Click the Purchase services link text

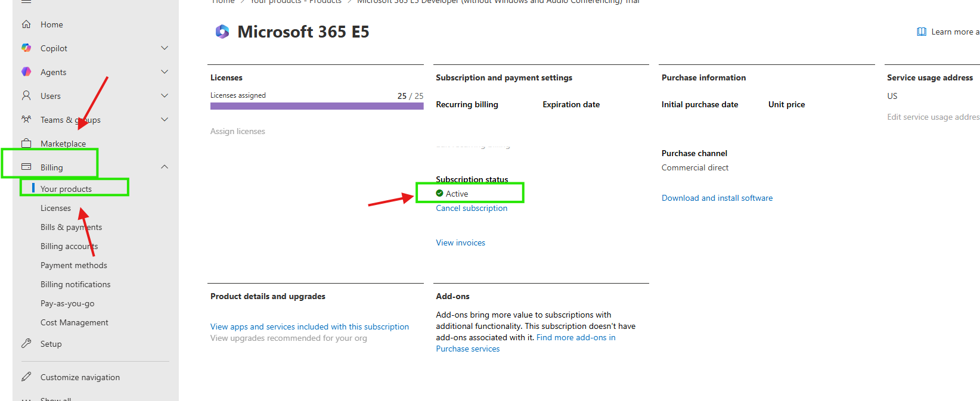(x=468, y=349)
